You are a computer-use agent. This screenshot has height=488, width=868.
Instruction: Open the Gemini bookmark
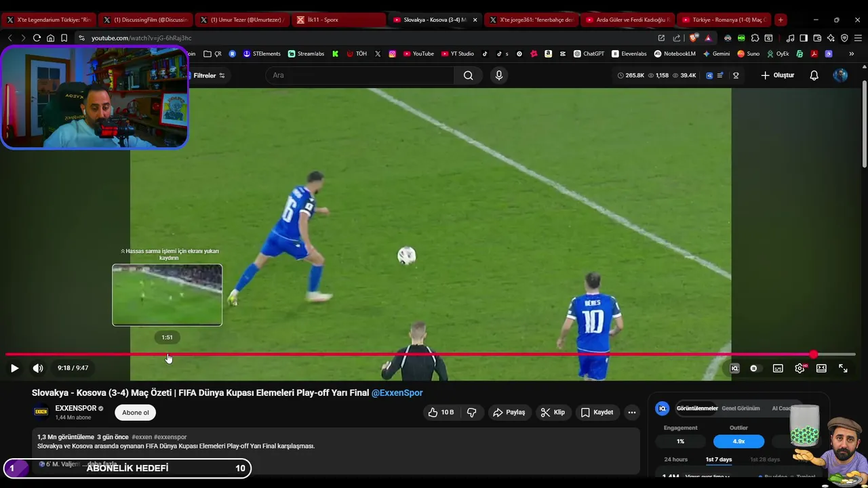tap(716, 54)
